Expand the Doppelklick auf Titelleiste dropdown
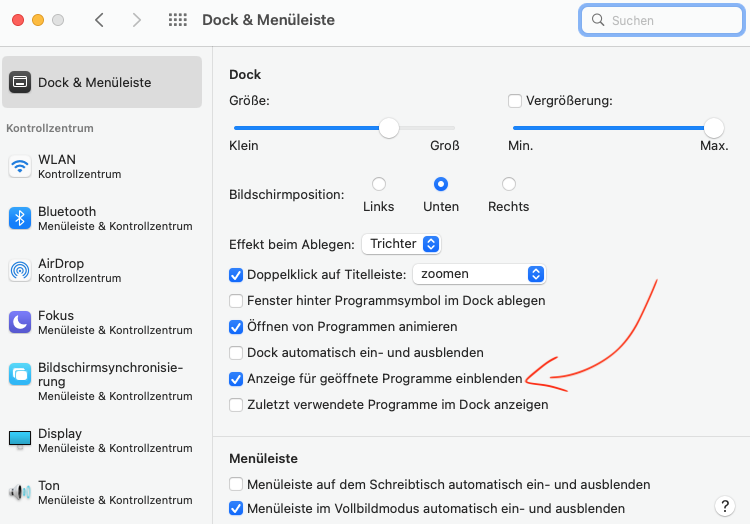This screenshot has width=750, height=524. 479,274
